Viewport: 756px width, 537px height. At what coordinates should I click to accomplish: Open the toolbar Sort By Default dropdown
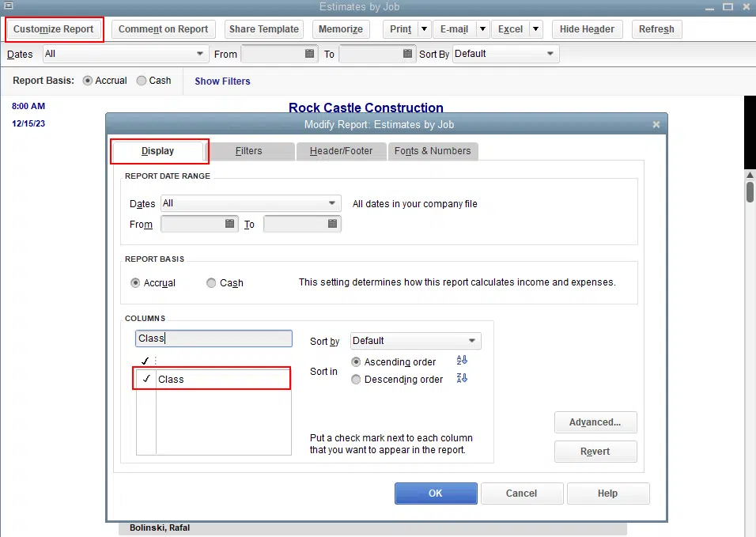(550, 54)
